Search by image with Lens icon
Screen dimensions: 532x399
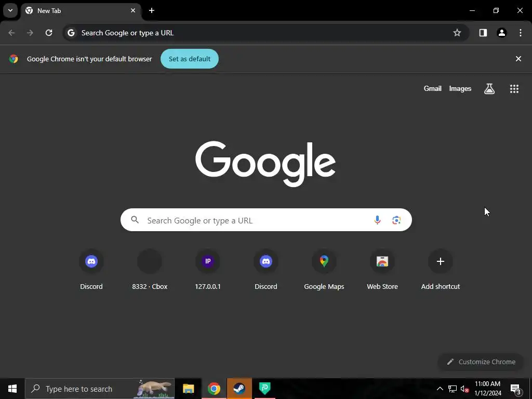396,220
